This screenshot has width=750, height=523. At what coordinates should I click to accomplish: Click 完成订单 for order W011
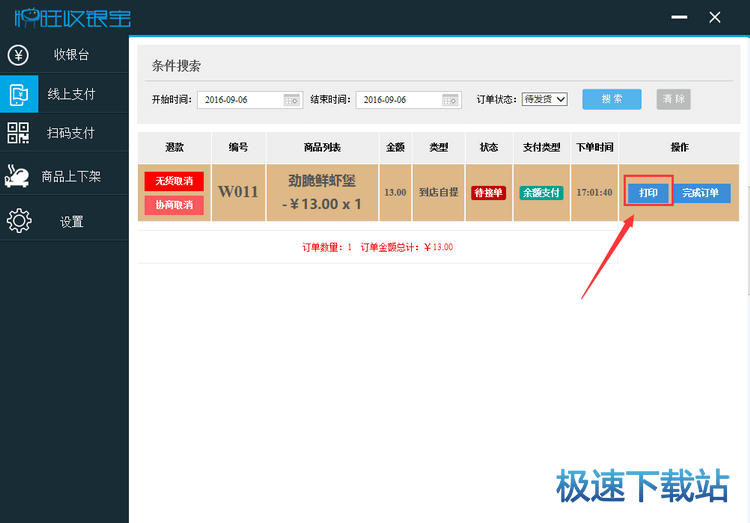[701, 193]
